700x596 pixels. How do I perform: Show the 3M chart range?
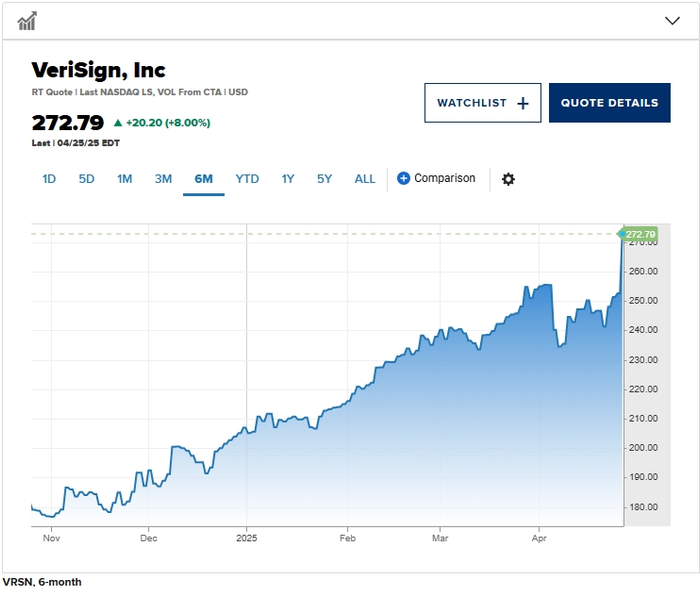pyautogui.click(x=163, y=179)
